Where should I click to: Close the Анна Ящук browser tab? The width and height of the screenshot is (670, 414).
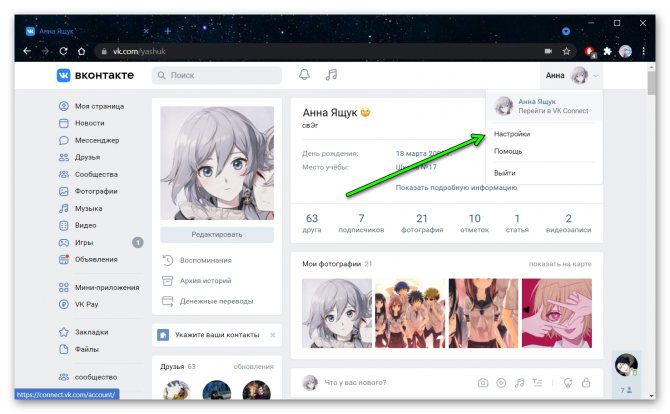pyautogui.click(x=146, y=31)
